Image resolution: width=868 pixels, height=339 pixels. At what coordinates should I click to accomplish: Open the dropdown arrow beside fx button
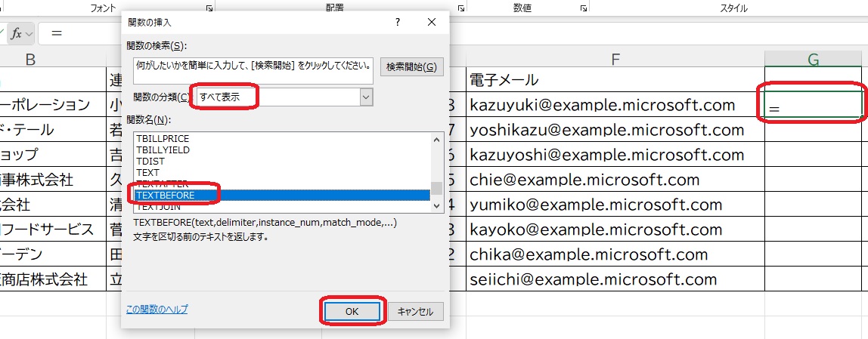click(x=29, y=34)
